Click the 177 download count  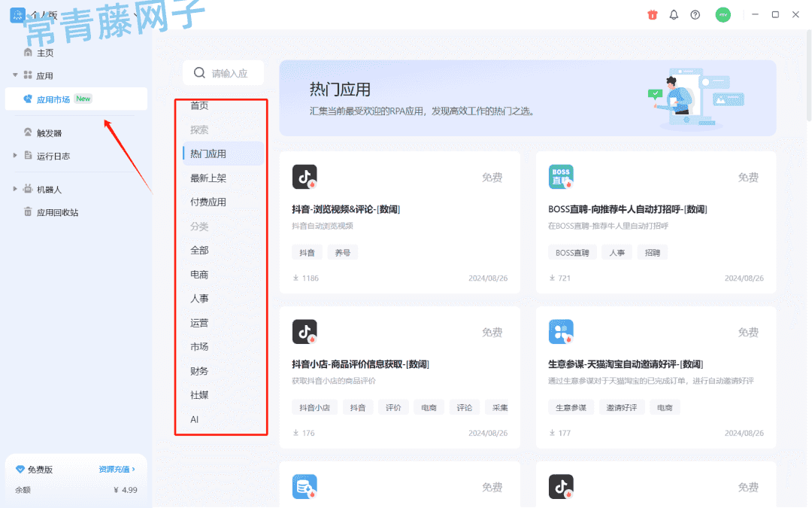[x=565, y=433]
